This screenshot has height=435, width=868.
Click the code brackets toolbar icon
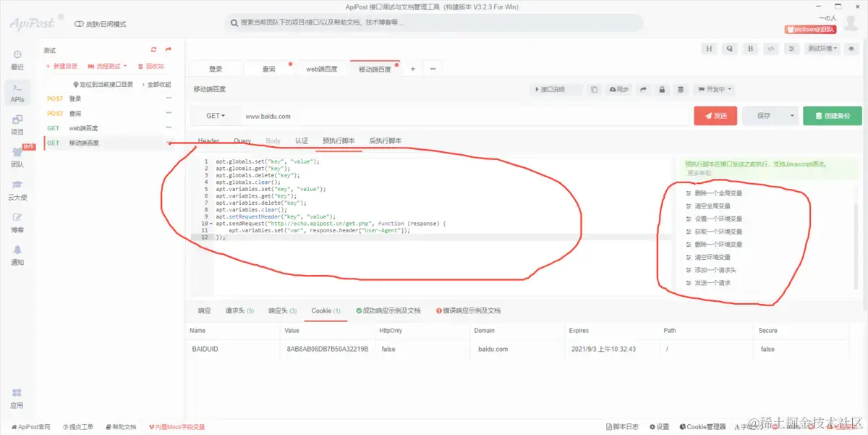771,48
